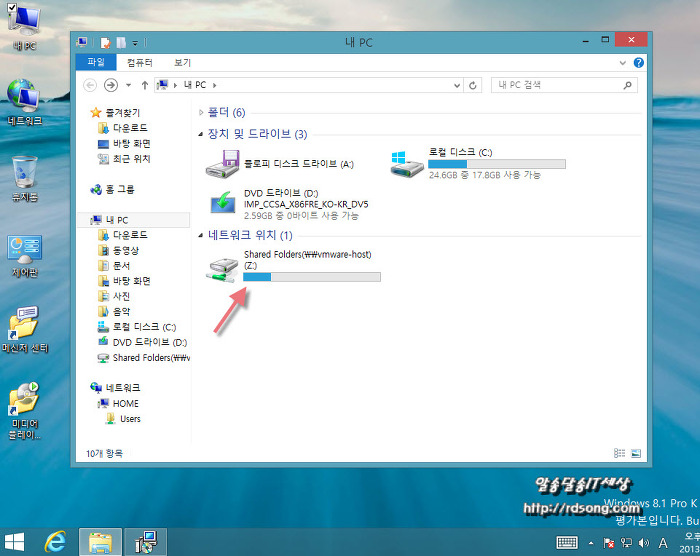This screenshot has height=556, width=700.
Task: Collapse the Network Locations (1) group
Action: (x=201, y=236)
